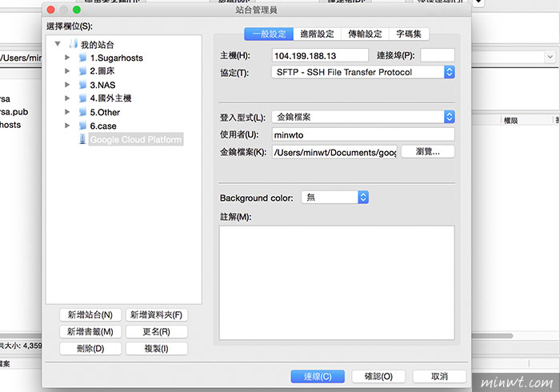560x392 pixels.
Task: Select the 2.圖床 tree item
Action: (102, 71)
